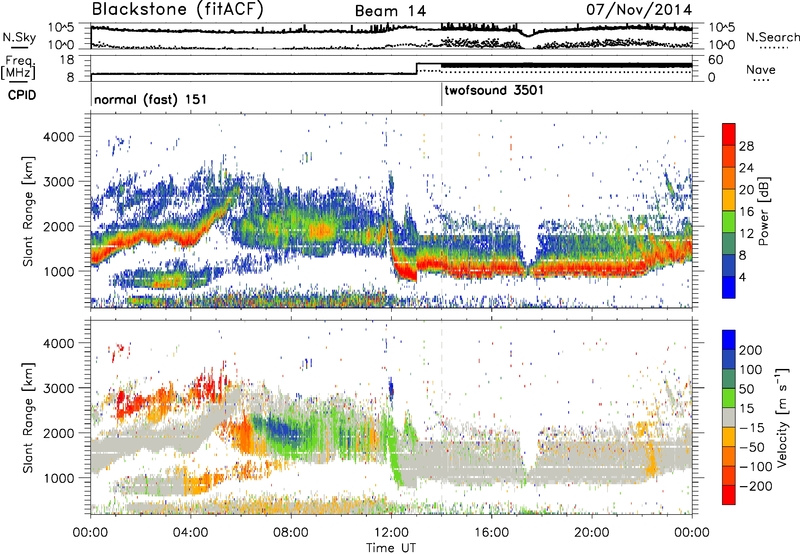Select the 12:00 time tick label

391,533
